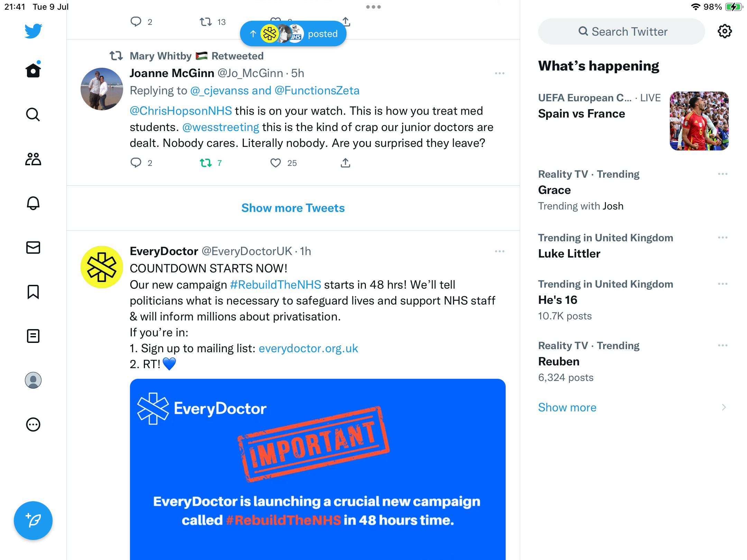Open the Home feed icon
Viewport: 747px width, 560px height.
click(x=33, y=71)
